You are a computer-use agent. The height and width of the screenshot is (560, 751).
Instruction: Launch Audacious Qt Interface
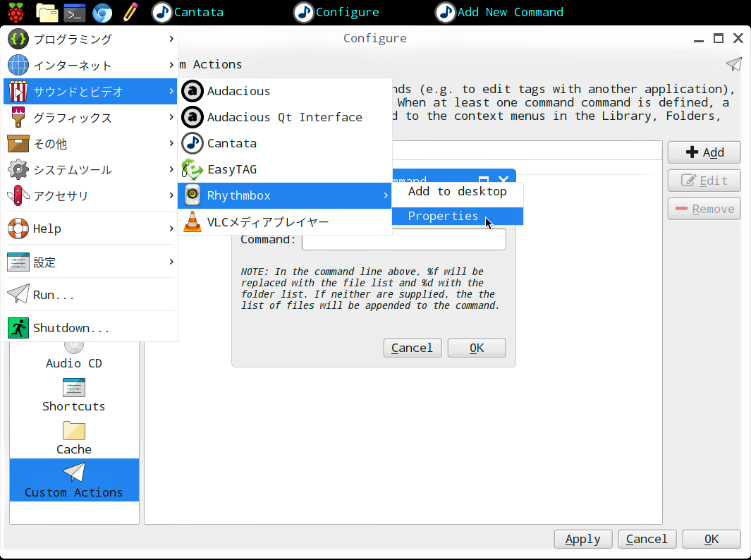pos(284,117)
